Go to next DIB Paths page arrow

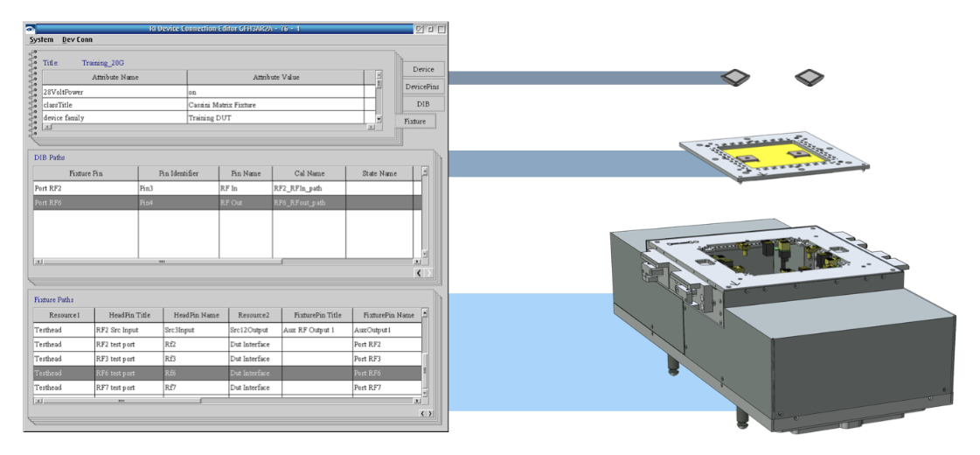(x=428, y=273)
